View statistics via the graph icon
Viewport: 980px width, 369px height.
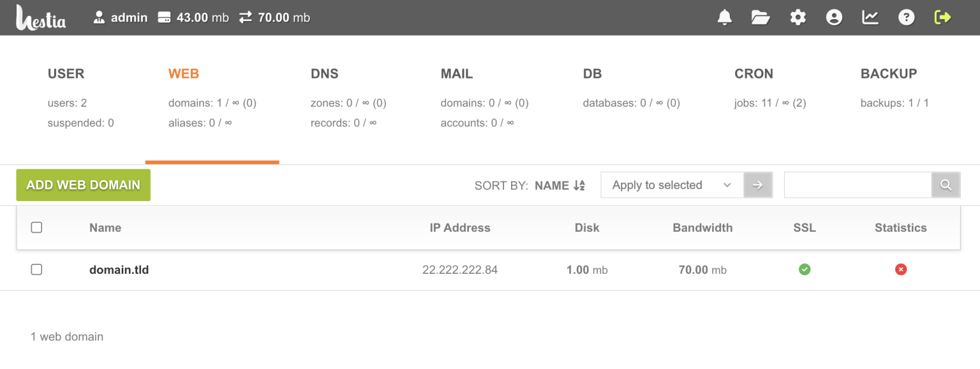(870, 17)
